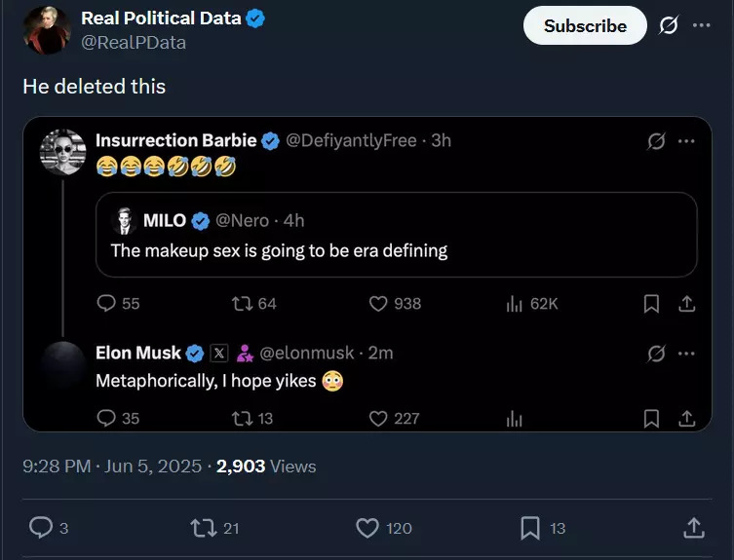Viewport: 734px width, 560px height.
Task: Click Grok icon on Insurrection Barbie's post
Action: click(x=657, y=141)
